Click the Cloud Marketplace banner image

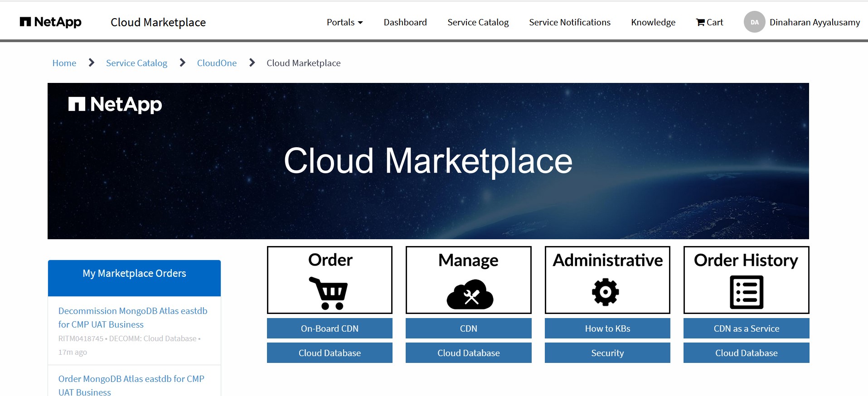tap(428, 161)
